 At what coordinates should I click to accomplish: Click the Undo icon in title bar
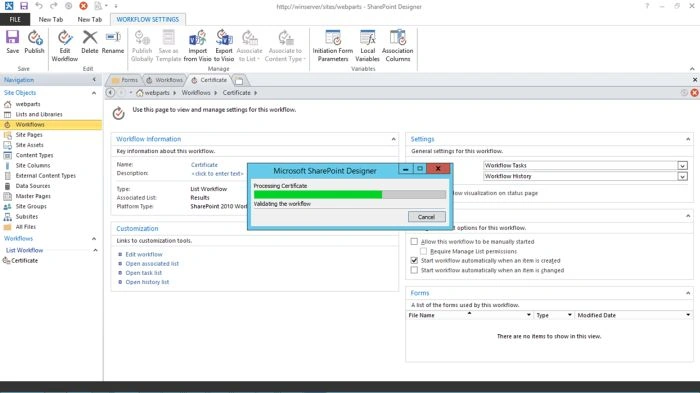point(39,6)
